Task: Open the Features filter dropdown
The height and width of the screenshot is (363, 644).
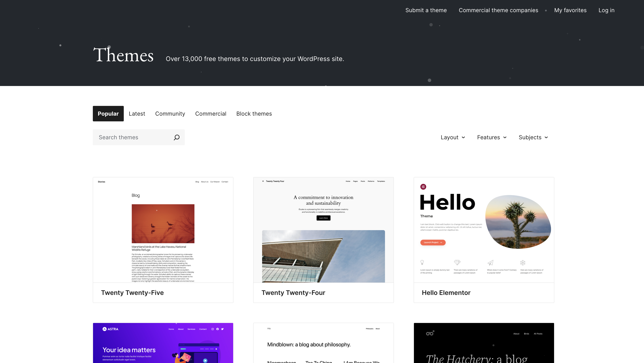Action: (492, 137)
